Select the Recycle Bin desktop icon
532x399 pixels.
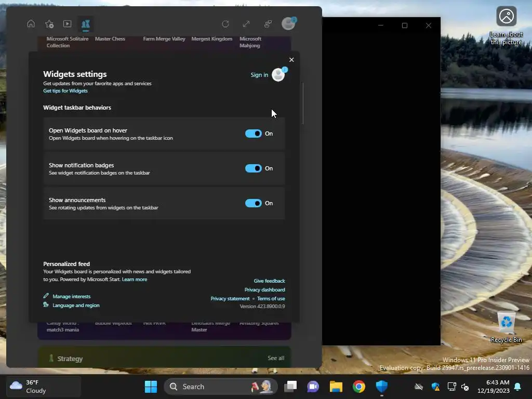[x=506, y=327]
